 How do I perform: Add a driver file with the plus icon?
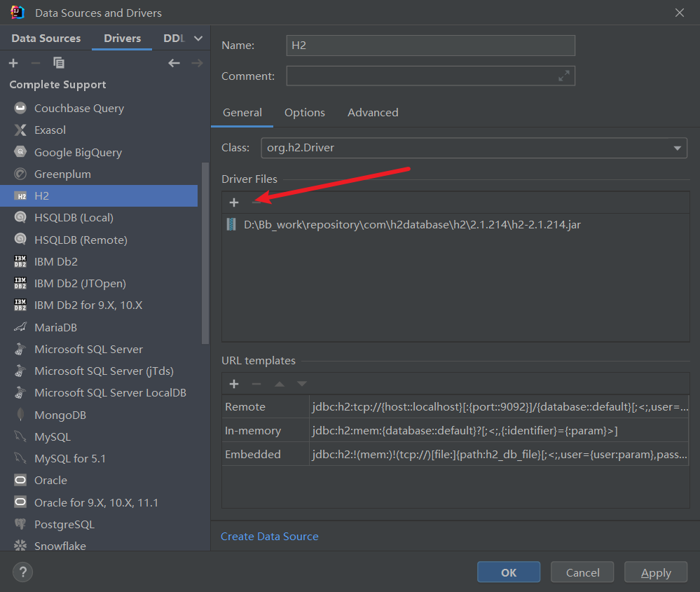(x=234, y=202)
